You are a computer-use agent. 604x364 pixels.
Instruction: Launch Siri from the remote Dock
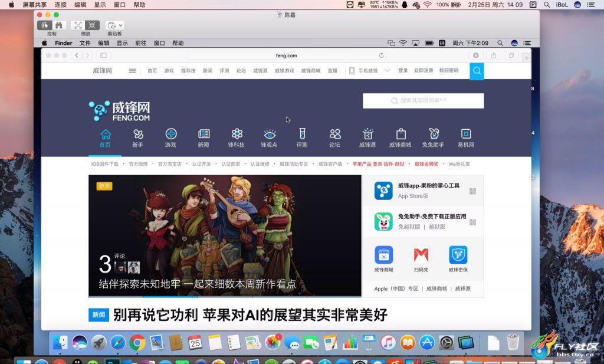[80, 342]
